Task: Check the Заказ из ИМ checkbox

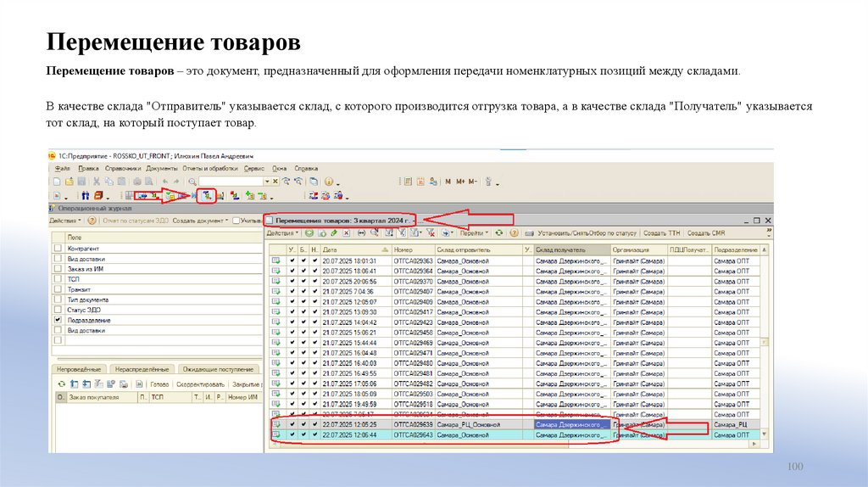Action: (58, 269)
